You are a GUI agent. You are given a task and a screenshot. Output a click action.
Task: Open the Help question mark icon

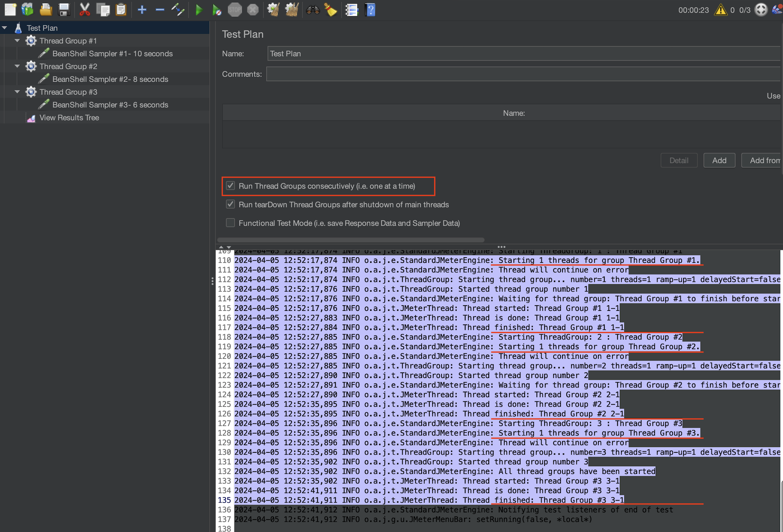tap(370, 10)
